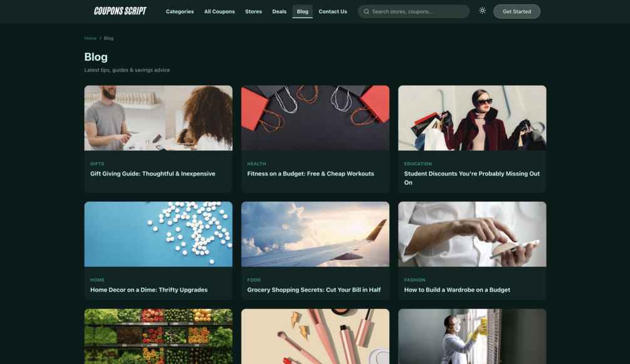
Task: Open 'Home Decor on a Dime' title
Action: [x=149, y=289]
